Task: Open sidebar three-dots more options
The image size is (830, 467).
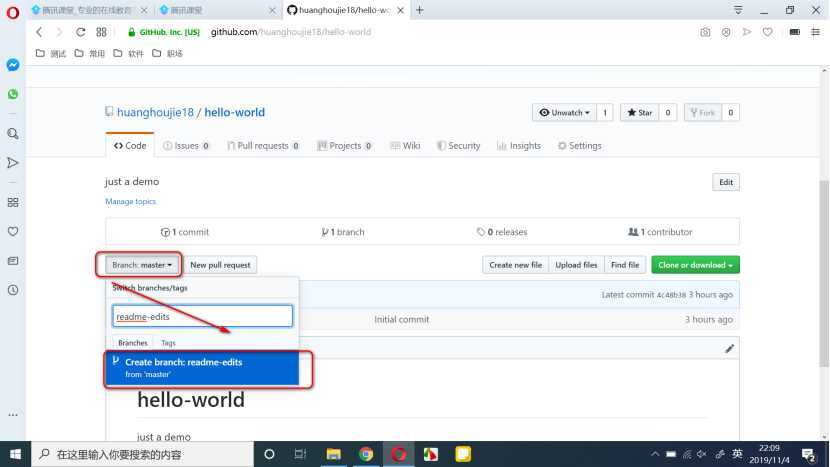Action: click(13, 415)
